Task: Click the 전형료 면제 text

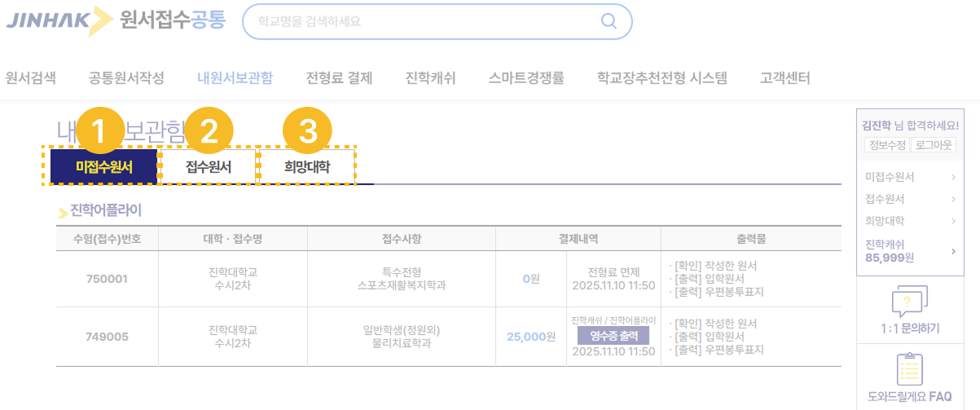Action: (x=613, y=272)
